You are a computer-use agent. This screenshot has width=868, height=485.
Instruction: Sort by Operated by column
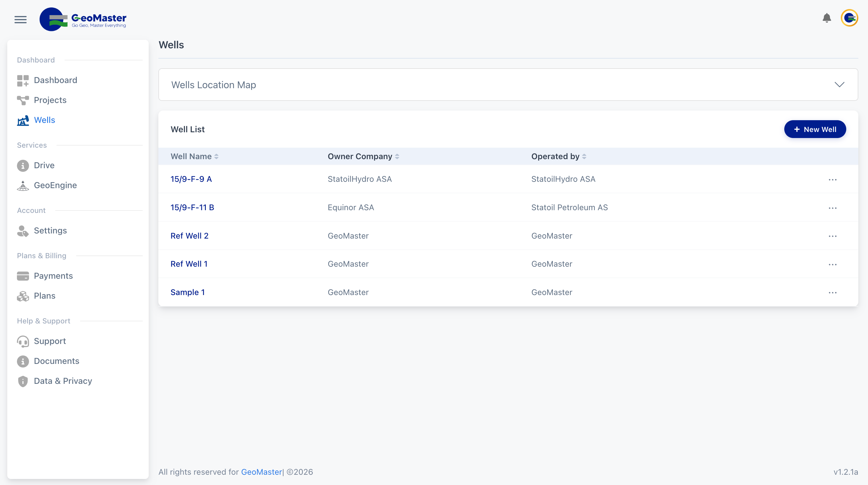559,157
